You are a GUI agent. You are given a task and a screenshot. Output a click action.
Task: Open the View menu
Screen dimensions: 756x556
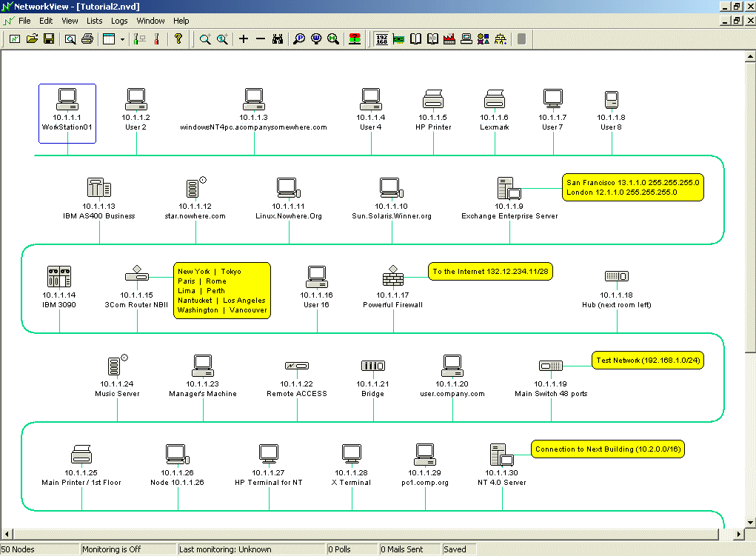point(70,21)
